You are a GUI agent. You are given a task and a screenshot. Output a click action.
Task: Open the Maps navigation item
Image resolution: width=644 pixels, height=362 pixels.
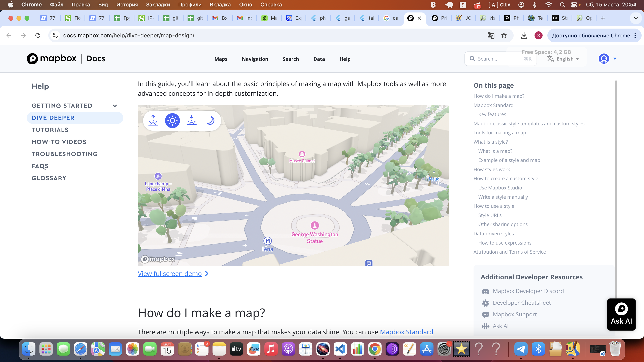pyautogui.click(x=221, y=59)
